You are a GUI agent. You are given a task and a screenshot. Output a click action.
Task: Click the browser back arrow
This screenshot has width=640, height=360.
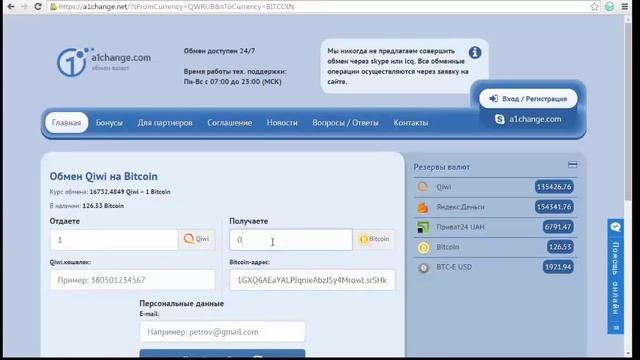(11, 7)
